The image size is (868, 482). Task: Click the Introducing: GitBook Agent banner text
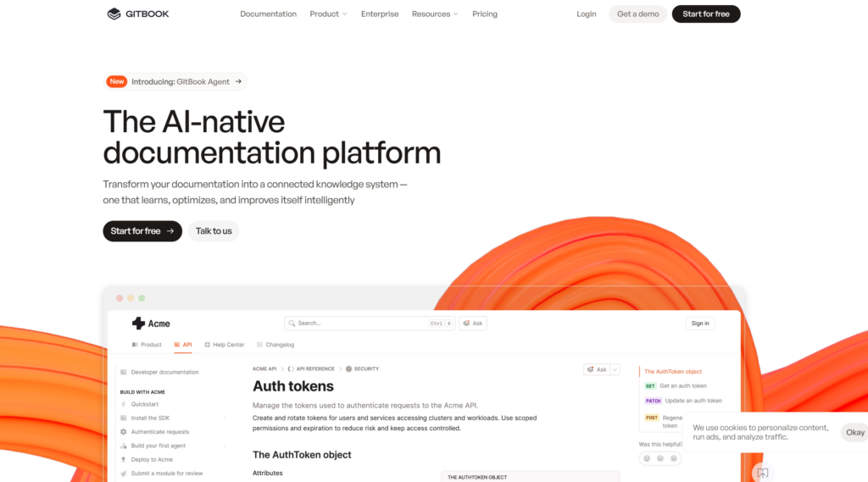click(x=181, y=81)
